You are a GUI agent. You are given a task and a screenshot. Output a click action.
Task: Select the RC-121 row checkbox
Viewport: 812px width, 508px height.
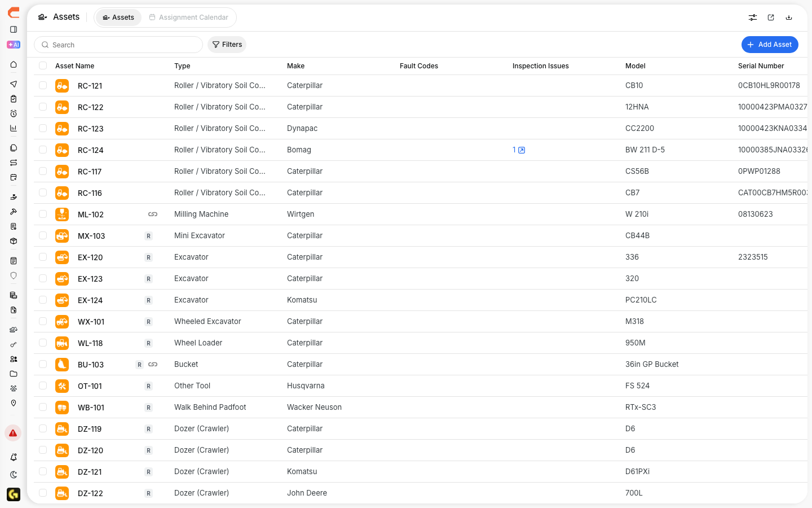click(x=43, y=86)
